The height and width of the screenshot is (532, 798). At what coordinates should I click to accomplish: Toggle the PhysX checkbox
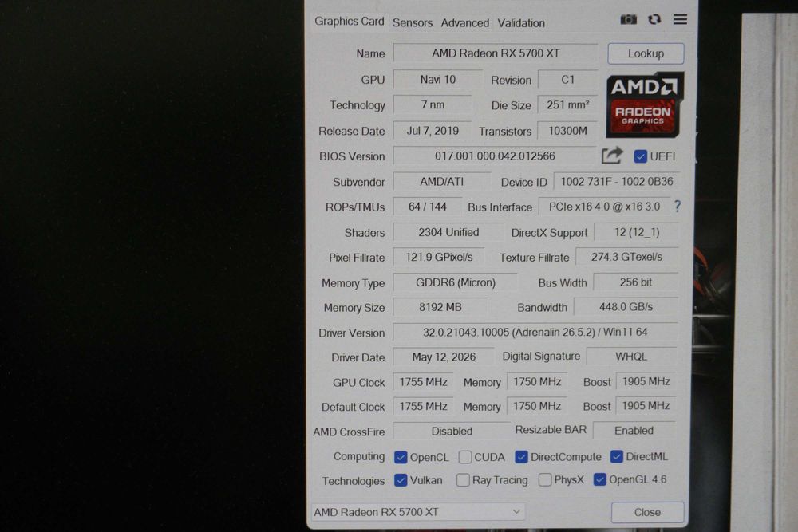544,479
